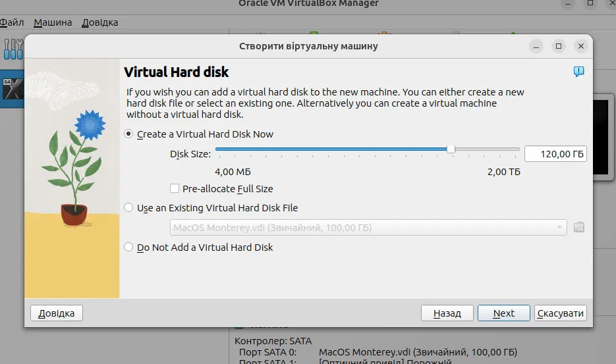Click the Next button

[x=503, y=313]
